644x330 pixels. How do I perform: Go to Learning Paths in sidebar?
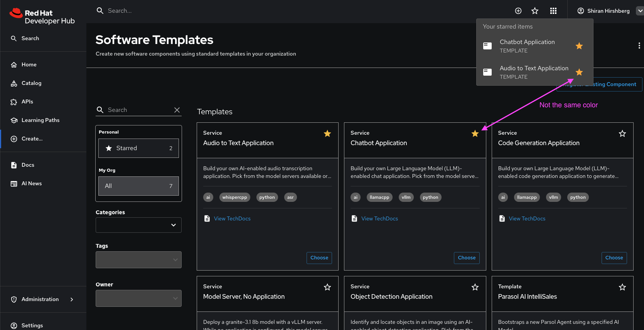[40, 120]
